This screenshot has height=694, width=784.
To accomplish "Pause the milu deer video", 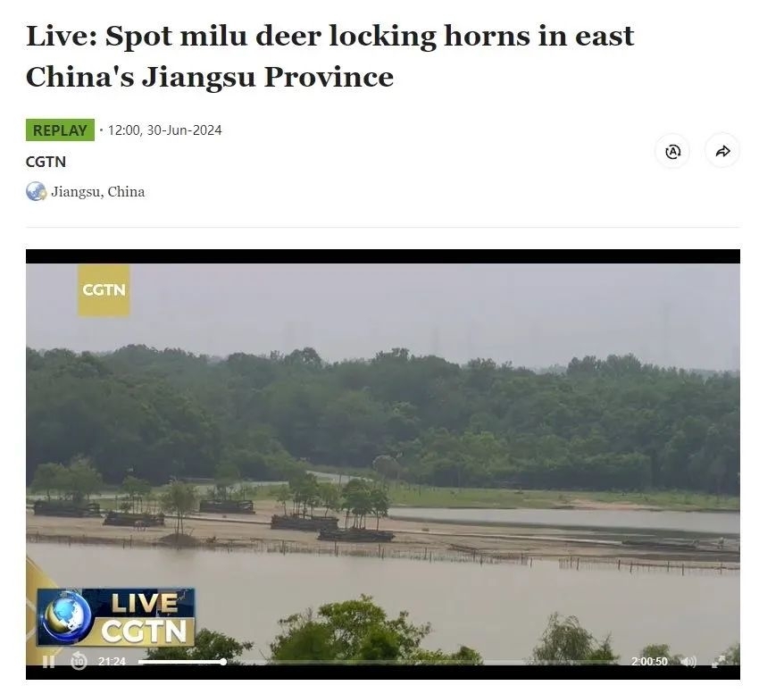I will (48, 662).
